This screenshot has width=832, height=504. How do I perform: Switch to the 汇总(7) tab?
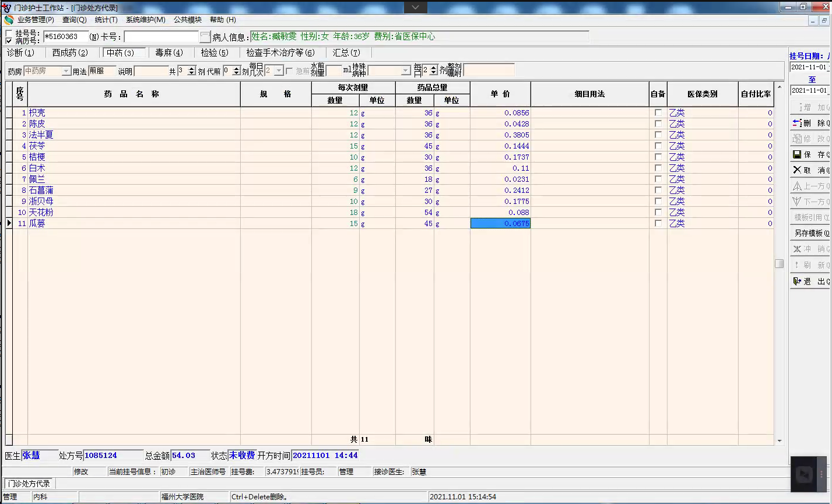pyautogui.click(x=346, y=53)
